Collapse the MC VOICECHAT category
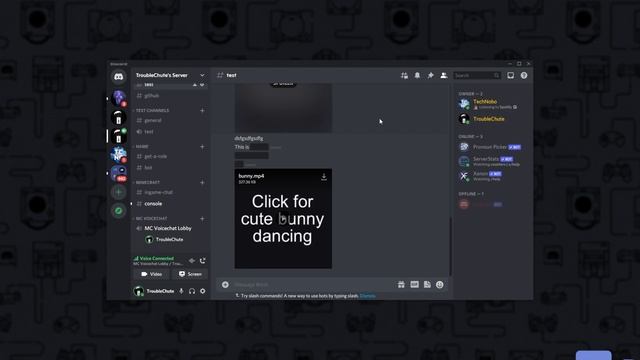640x360 pixels. 151,218
